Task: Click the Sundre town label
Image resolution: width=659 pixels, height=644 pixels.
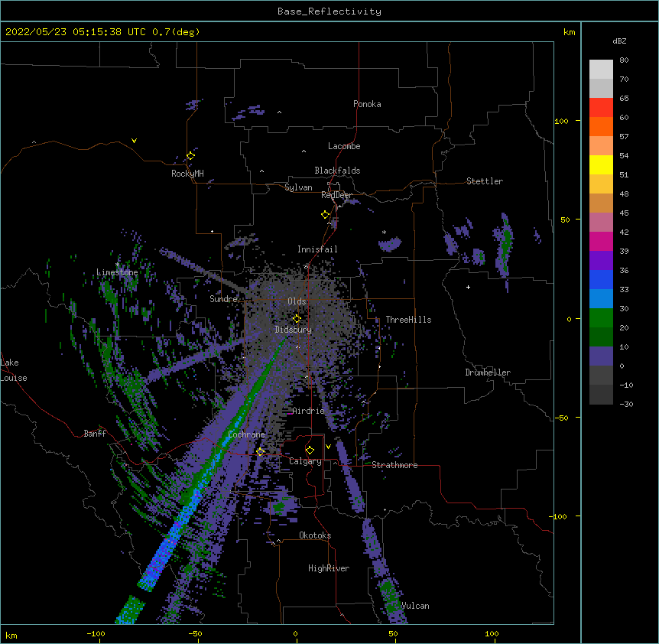Action: [x=223, y=299]
